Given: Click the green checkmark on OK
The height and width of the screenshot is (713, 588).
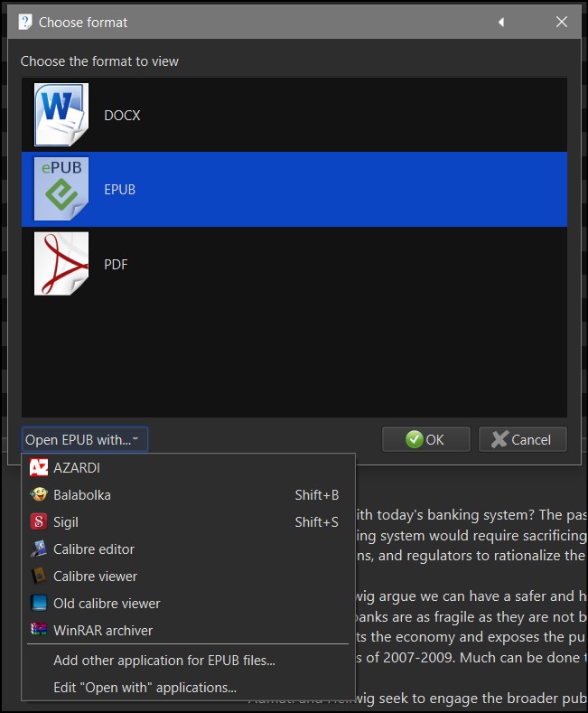Looking at the screenshot, I should tap(414, 439).
